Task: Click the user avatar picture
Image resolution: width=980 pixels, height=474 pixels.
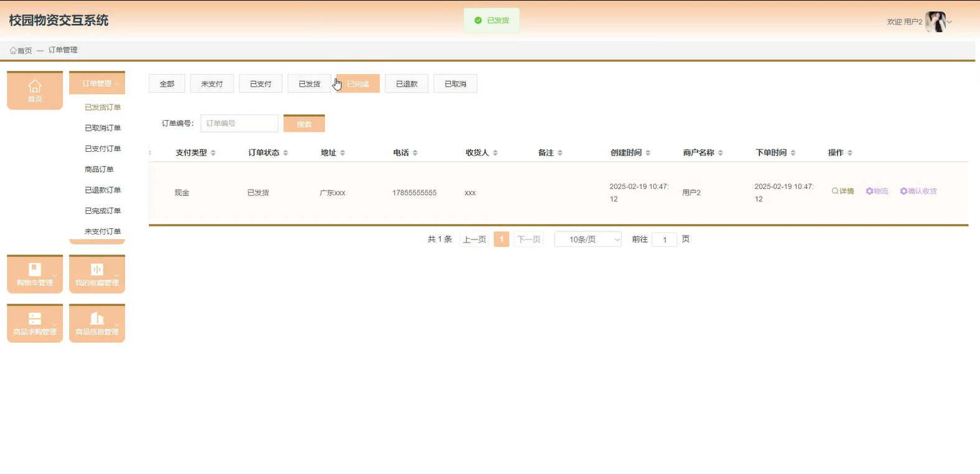Action: coord(935,22)
